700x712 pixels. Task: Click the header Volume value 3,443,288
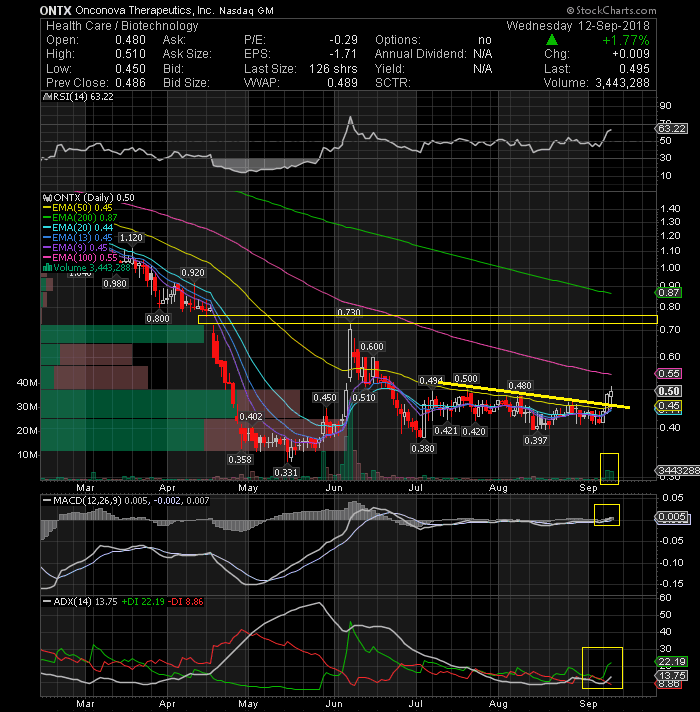pyautogui.click(x=622, y=83)
